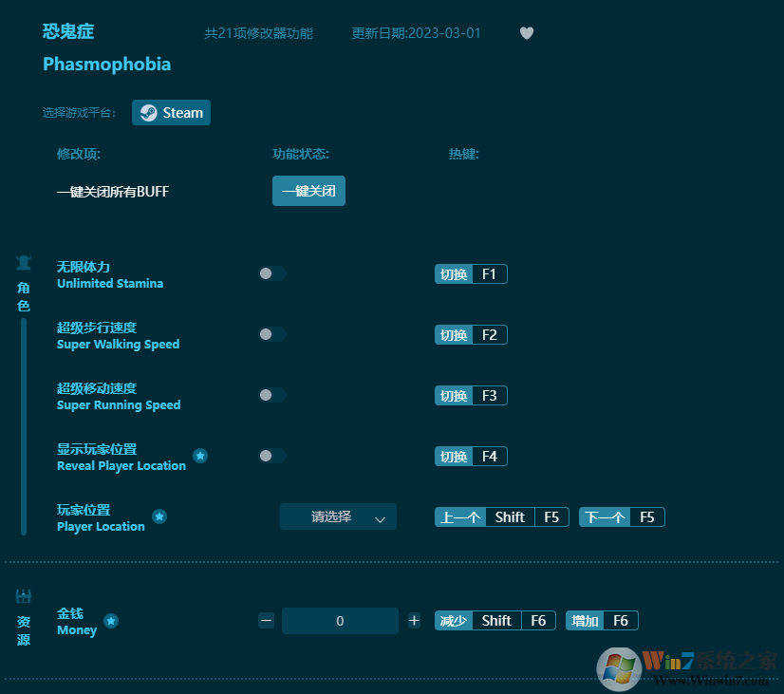The image size is (784, 694).
Task: Click the 一键关闭 button
Action: tap(309, 191)
